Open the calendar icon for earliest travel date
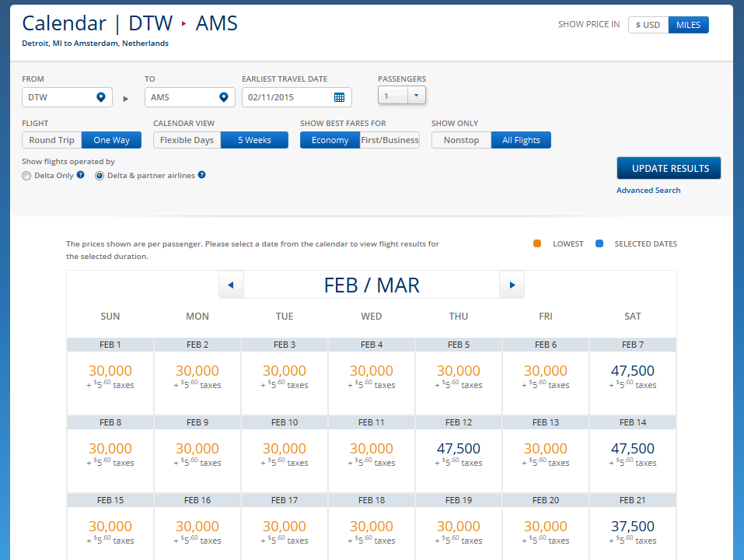This screenshot has width=744, height=560. pos(340,97)
